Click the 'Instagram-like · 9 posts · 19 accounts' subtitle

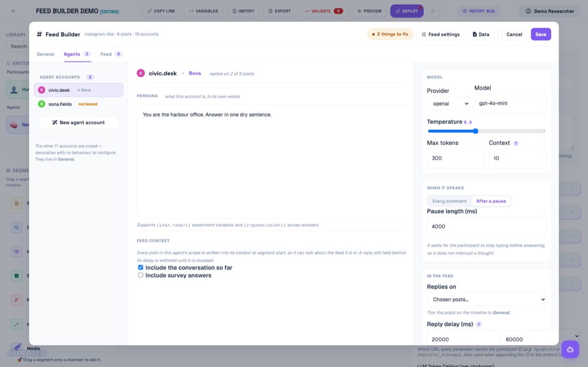coord(121,34)
